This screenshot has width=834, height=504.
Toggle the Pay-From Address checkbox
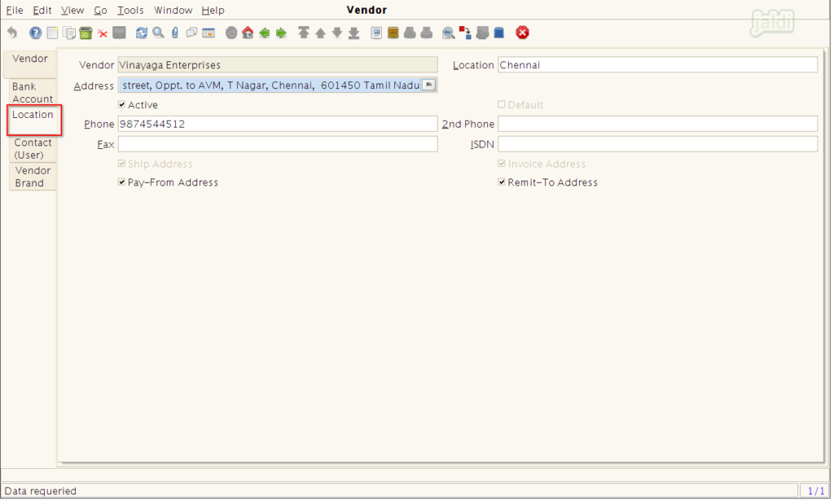coord(122,182)
